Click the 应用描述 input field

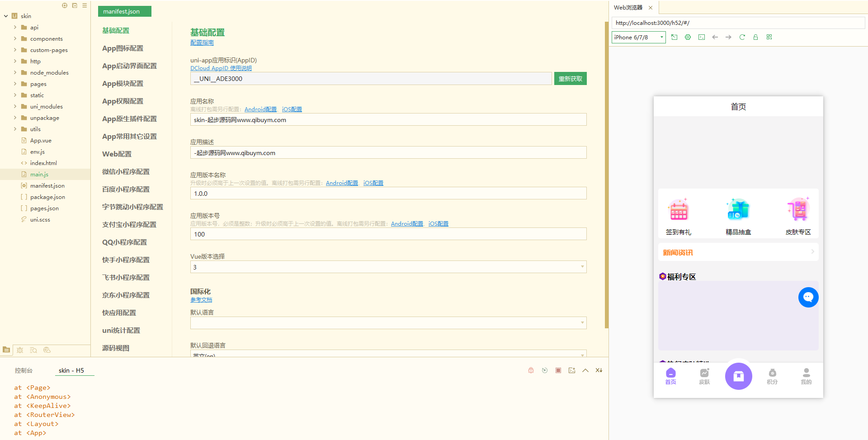coord(388,152)
